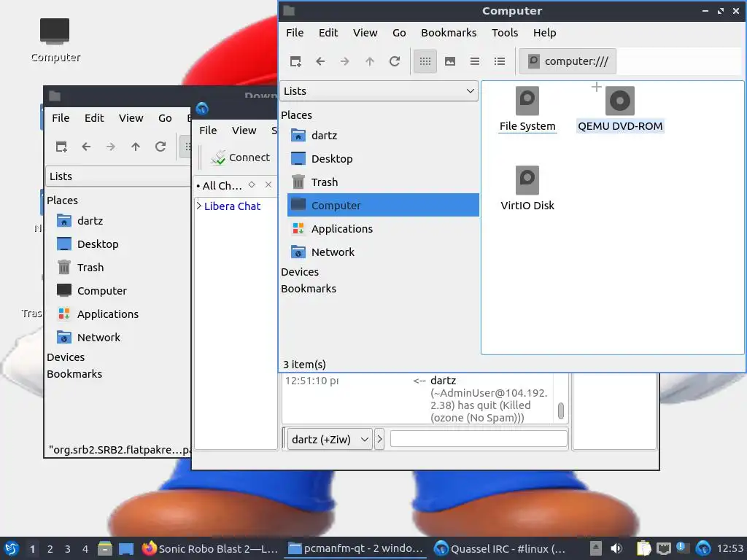
Task: Select Trash in Computer window sidebar
Action: tap(383, 182)
